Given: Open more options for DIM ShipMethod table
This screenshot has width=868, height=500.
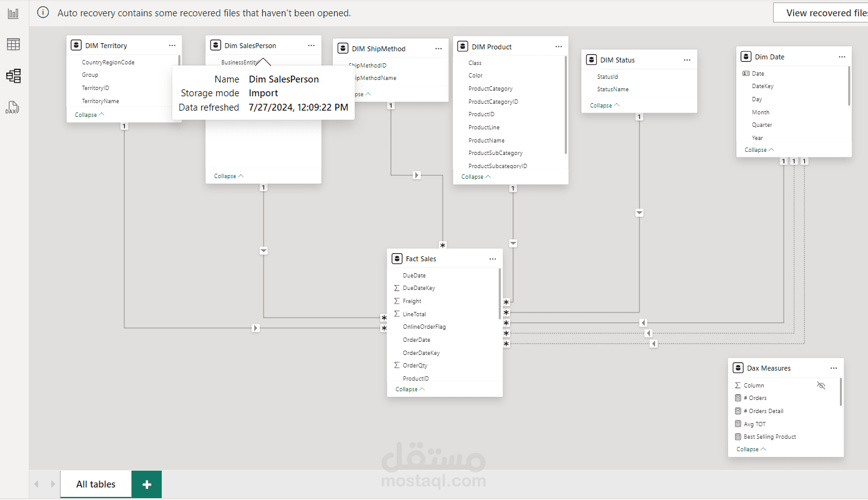Looking at the screenshot, I should (x=438, y=49).
